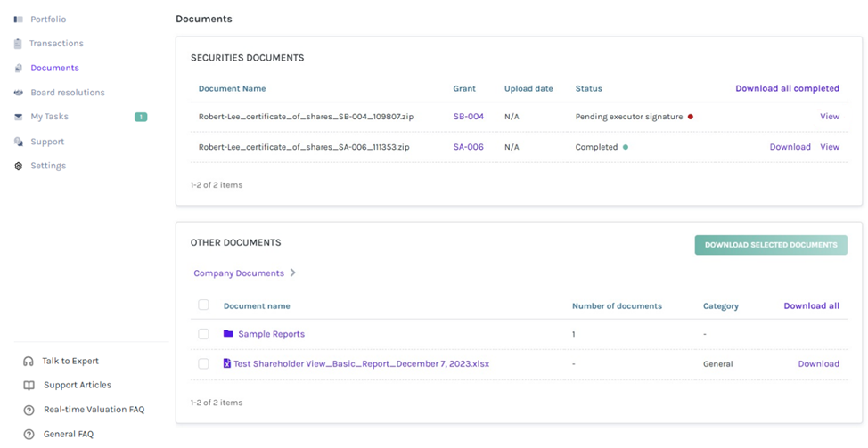The width and height of the screenshot is (868, 448).
Task: Click the Portfolio icon in the sidebar
Action: 19,19
